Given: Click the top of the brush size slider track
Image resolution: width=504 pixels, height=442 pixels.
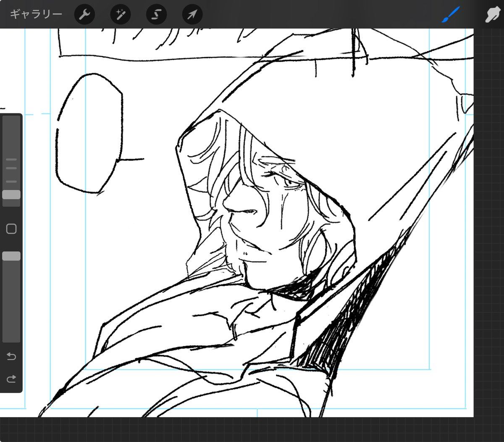Looking at the screenshot, I should (x=11, y=122).
